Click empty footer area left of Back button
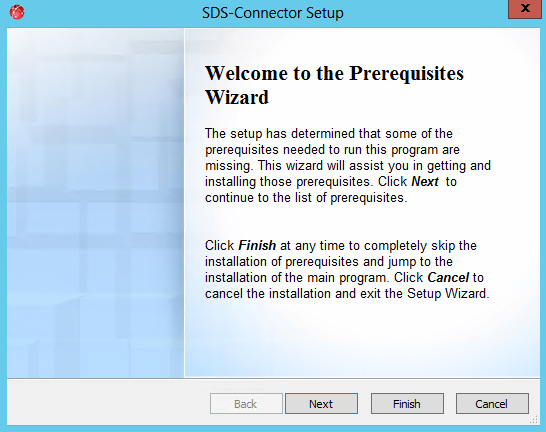Screen dimensions: 546x432 tap(108, 404)
